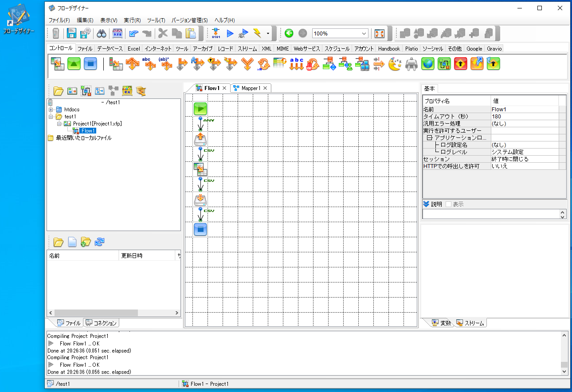Click the 'abc' triple-arrow component icon
Screen dimensions: 572x392
296,64
